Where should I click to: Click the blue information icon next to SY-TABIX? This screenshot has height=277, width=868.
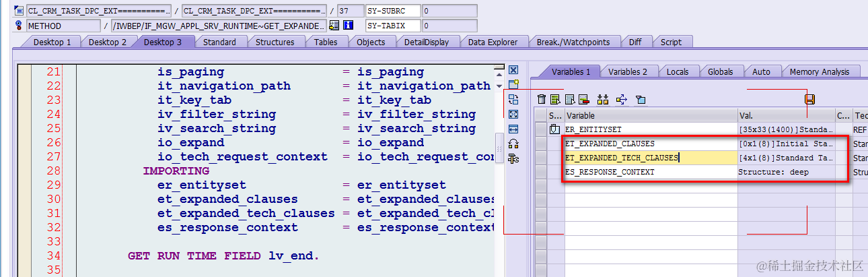(349, 26)
